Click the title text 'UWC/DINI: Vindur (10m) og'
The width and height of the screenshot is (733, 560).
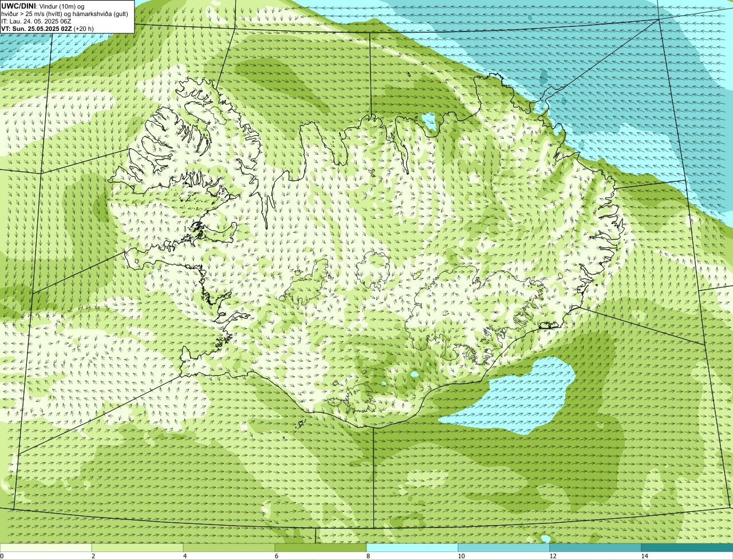(43, 6)
